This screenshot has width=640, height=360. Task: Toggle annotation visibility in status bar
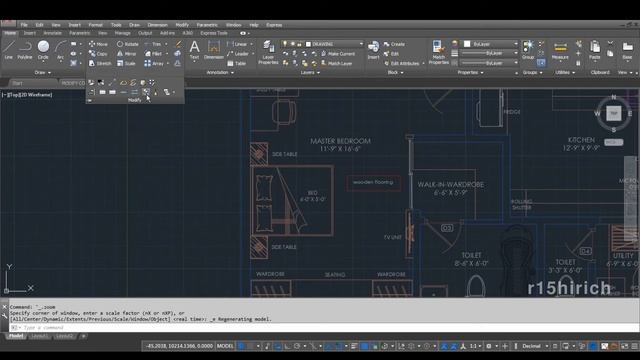(444, 346)
